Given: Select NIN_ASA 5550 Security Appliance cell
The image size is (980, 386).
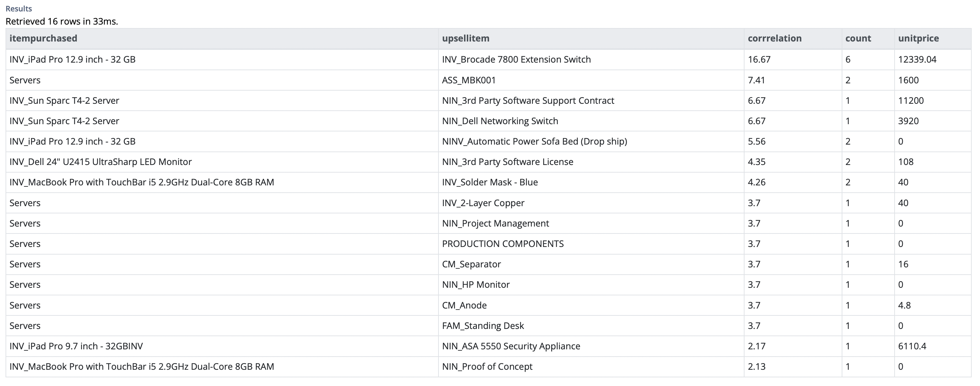Looking at the screenshot, I should [591, 346].
